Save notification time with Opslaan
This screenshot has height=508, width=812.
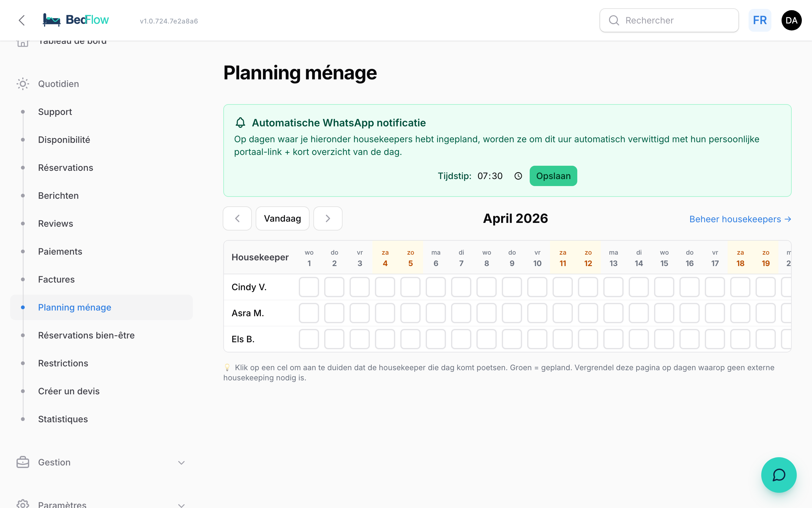coord(553,176)
